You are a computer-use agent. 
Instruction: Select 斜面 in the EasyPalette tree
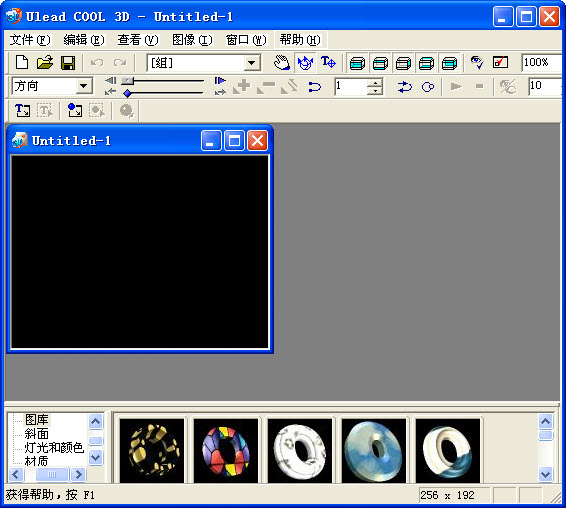(x=36, y=434)
